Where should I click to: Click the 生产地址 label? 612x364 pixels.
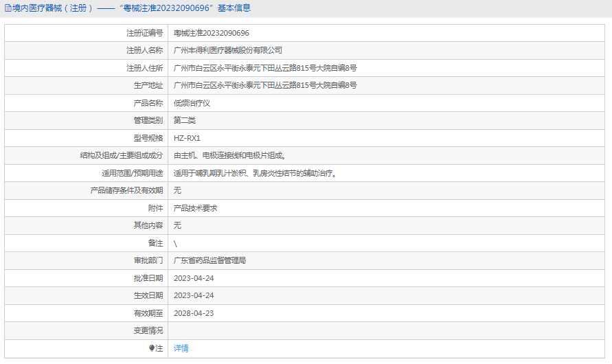coord(148,85)
